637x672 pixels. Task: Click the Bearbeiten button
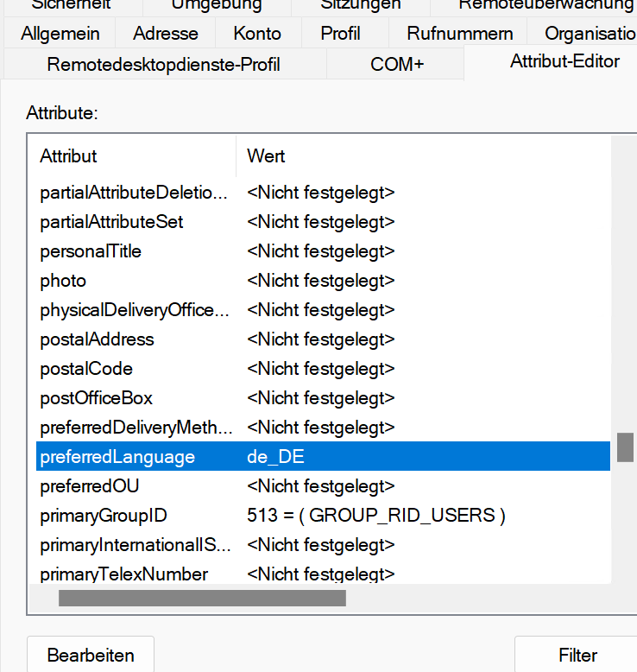(91, 655)
